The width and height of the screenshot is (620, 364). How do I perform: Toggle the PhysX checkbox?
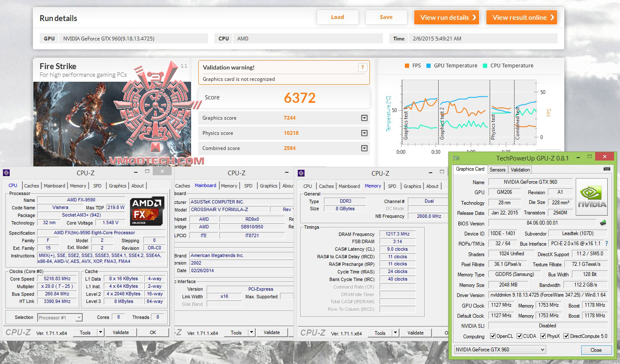pyautogui.click(x=542, y=336)
